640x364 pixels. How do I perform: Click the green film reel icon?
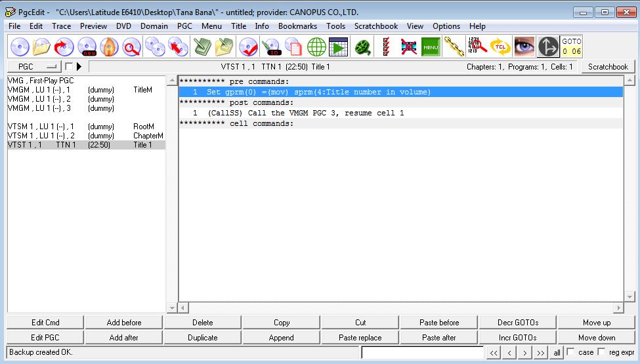[362, 47]
